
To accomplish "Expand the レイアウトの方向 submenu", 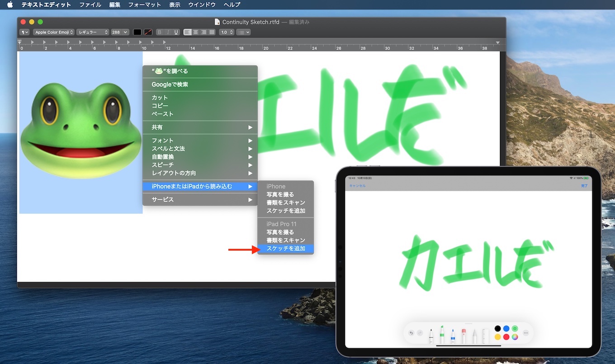I will [200, 173].
